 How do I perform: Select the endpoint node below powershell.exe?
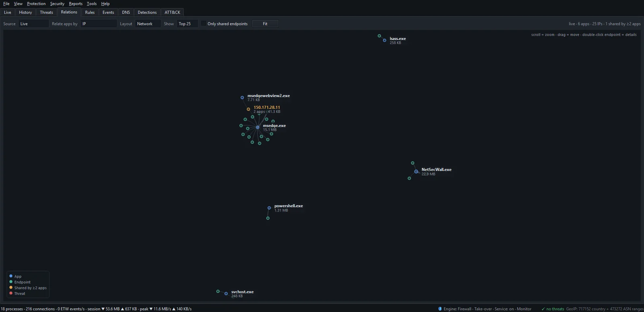[268, 218]
